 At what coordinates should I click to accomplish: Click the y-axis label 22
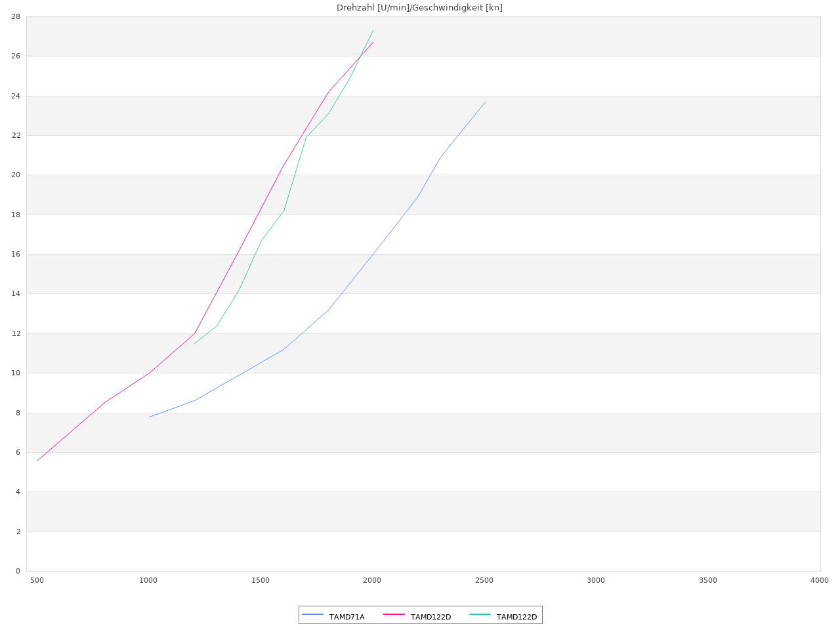coord(16,135)
